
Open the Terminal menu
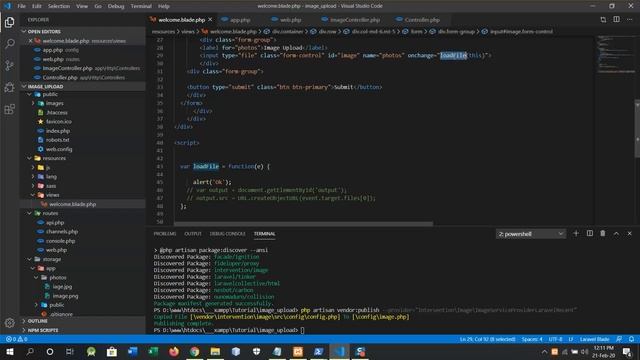tap(141, 6)
